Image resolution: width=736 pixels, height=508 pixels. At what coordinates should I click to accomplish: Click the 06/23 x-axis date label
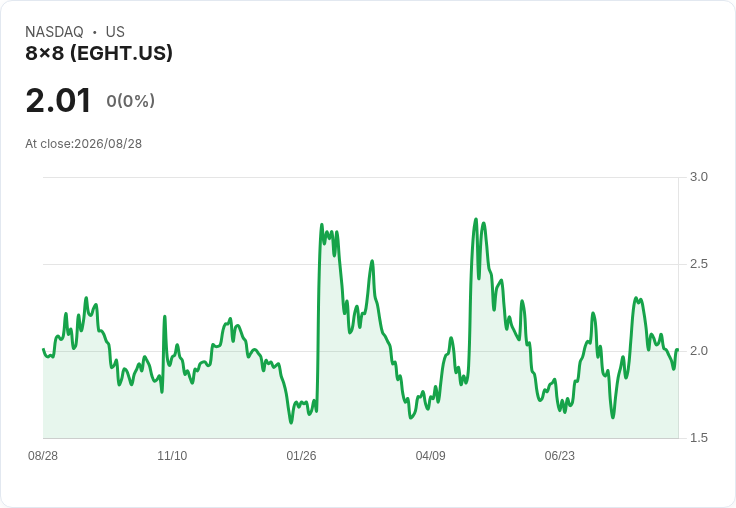(560, 456)
